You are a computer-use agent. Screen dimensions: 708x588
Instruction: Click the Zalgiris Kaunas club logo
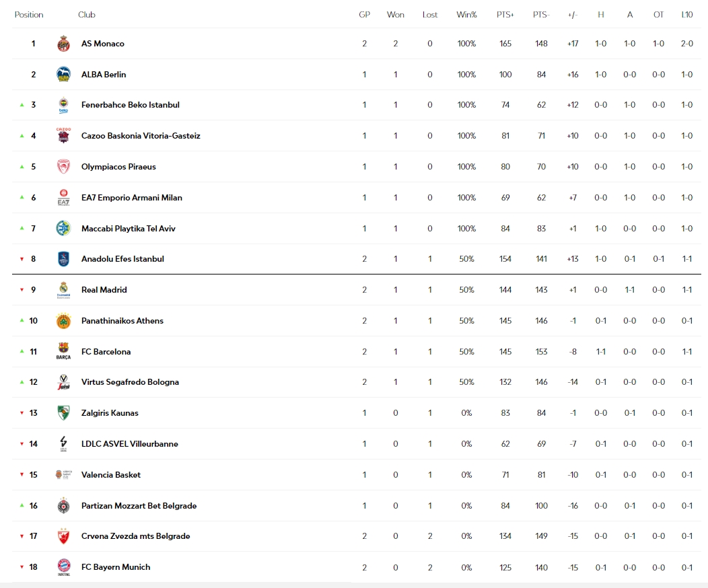tap(64, 413)
